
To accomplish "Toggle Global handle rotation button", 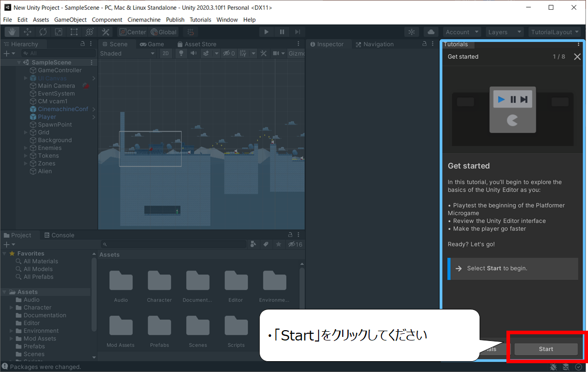I will click(164, 32).
